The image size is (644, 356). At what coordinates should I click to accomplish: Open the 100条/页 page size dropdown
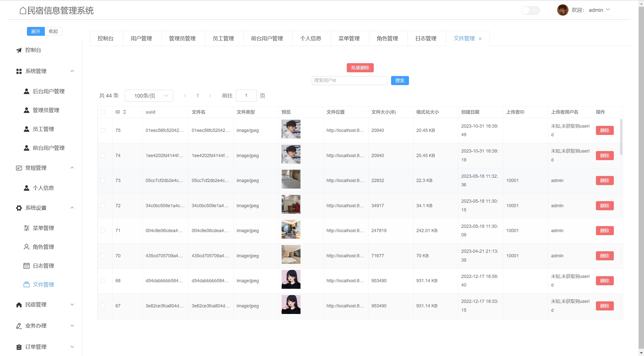149,96
